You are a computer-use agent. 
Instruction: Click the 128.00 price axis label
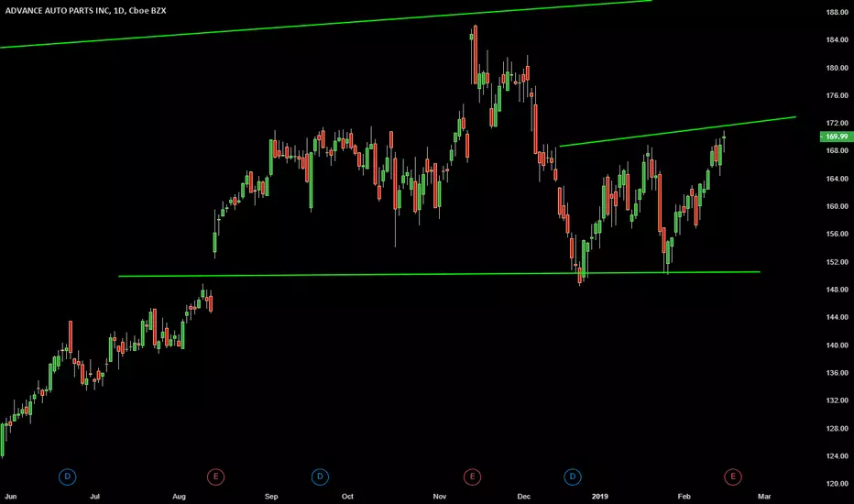837,428
